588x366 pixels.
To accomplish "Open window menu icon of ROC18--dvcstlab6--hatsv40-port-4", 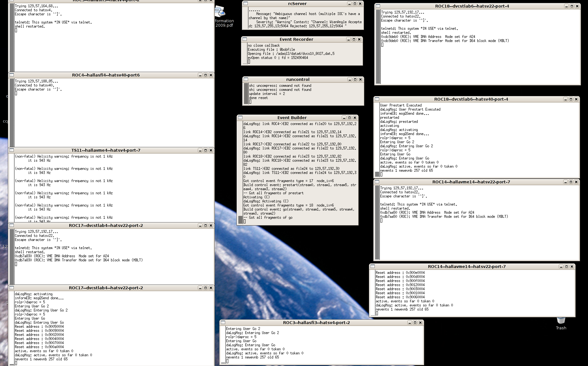I will [377, 99].
